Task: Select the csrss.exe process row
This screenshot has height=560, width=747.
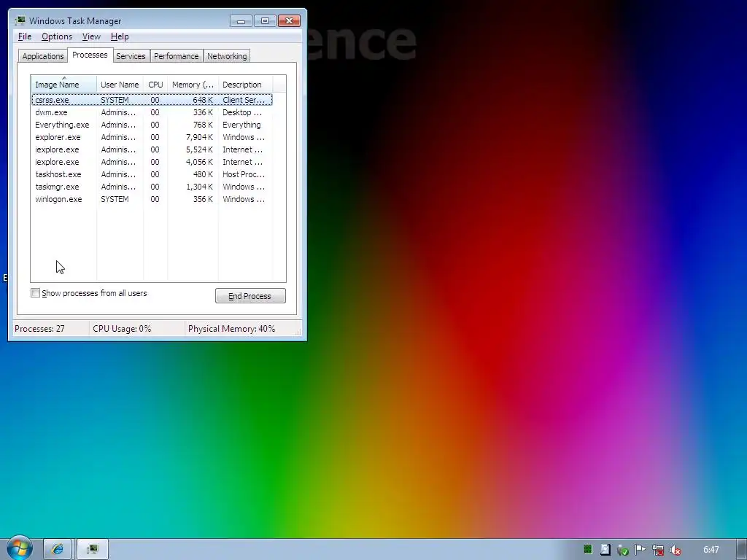Action: click(152, 100)
